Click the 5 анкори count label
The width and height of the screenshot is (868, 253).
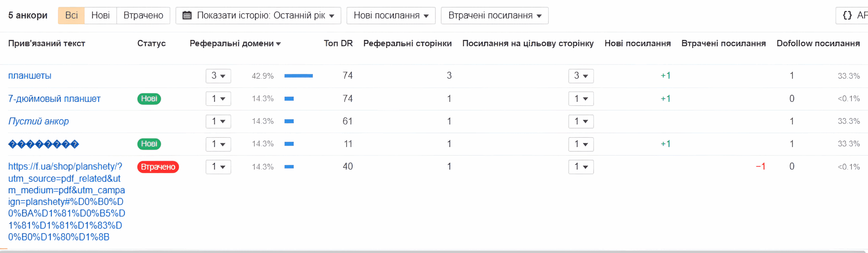click(28, 16)
